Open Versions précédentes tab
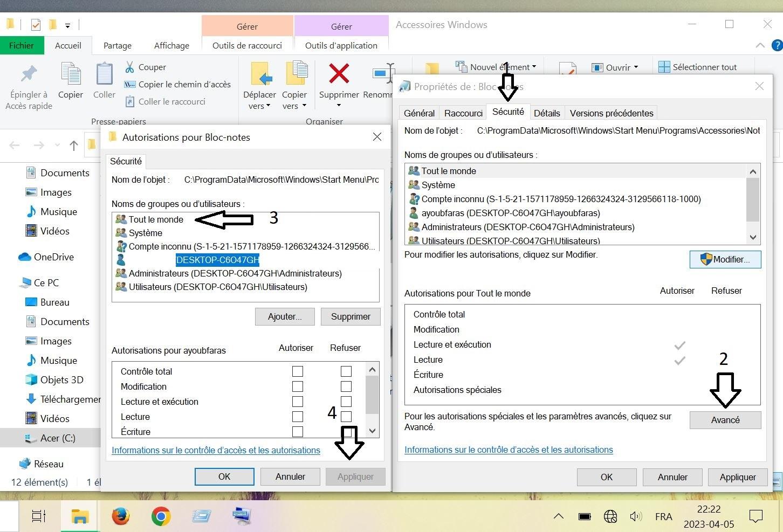 coord(612,113)
